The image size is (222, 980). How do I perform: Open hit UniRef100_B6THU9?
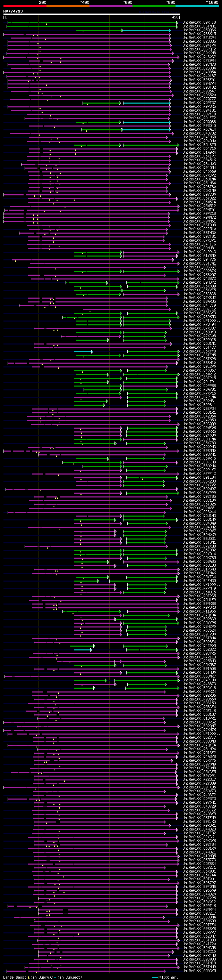(x=199, y=967)
